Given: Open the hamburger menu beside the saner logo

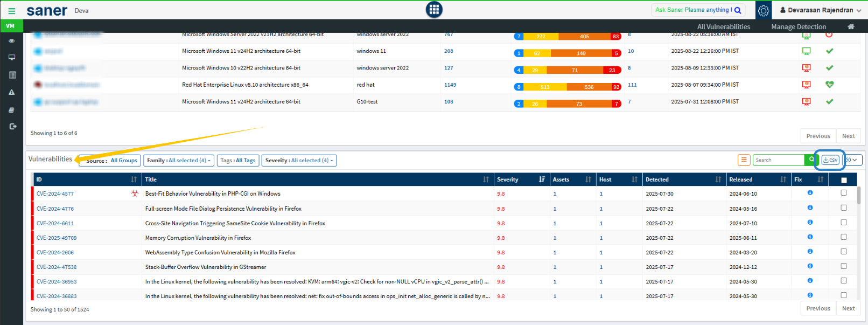Looking at the screenshot, I should coord(11,11).
